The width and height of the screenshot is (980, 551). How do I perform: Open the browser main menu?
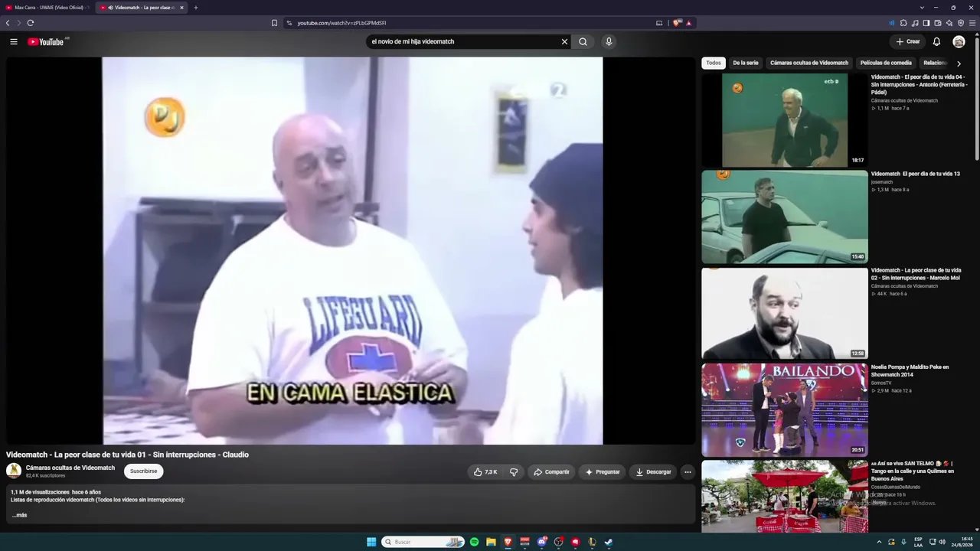[x=972, y=23]
